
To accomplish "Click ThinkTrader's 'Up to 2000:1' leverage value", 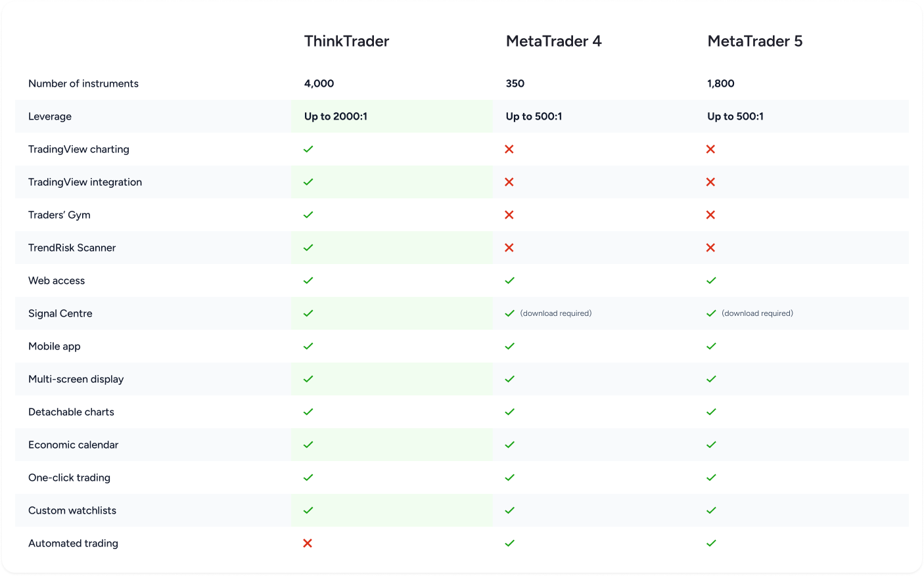I will (335, 116).
